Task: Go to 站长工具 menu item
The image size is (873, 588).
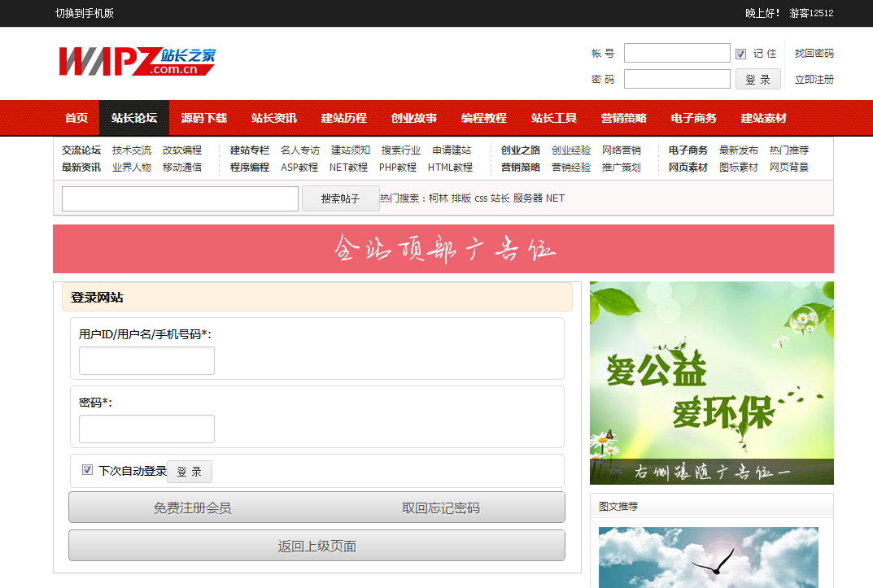Action: (554, 118)
